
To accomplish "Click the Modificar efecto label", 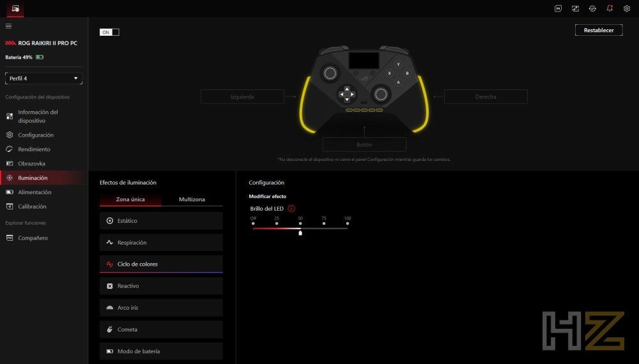I will pyautogui.click(x=267, y=196).
